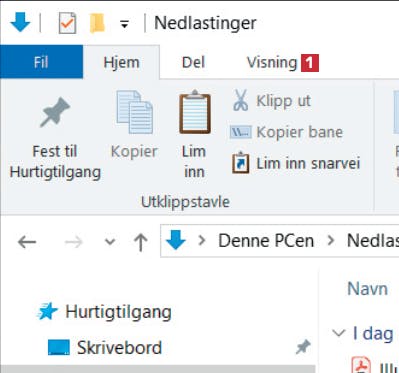Collapse the I dag group chevron

click(x=338, y=333)
